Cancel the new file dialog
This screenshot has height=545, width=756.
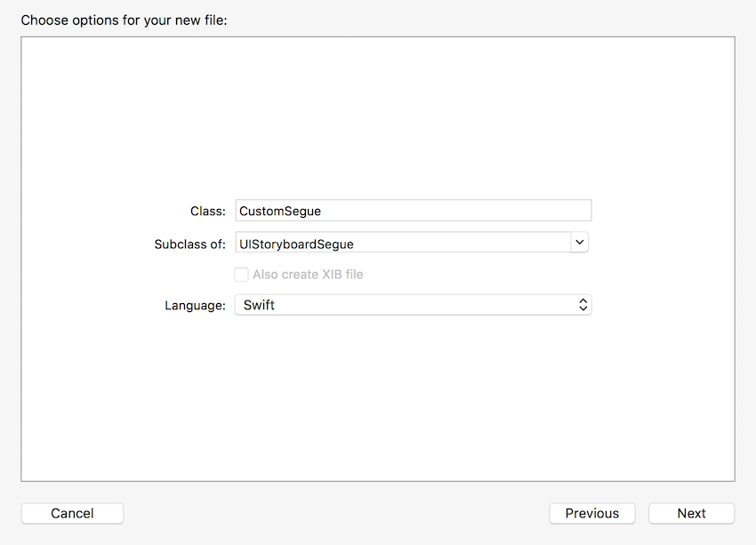(x=72, y=513)
